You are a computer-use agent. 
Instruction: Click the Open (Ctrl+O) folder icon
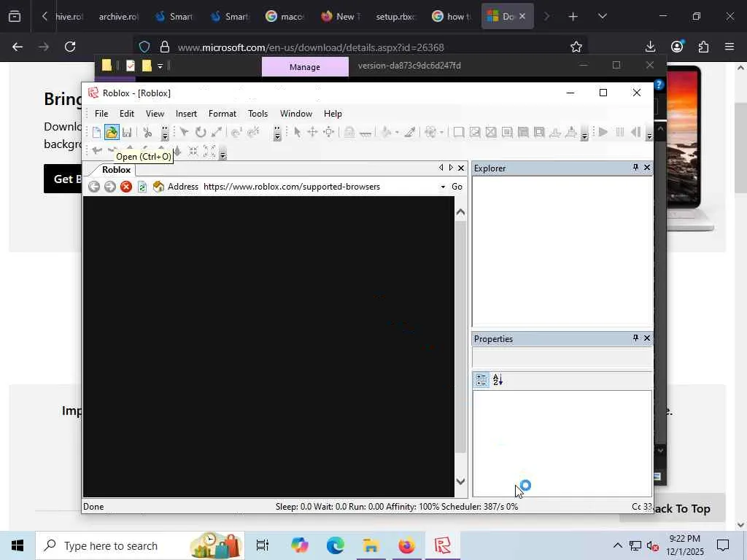click(x=112, y=133)
